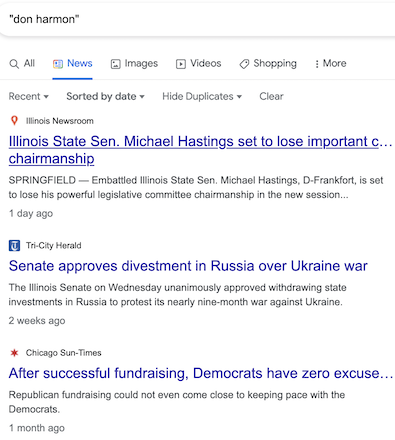The width and height of the screenshot is (395, 440).
Task: Click the magnifier icon beside All
Action: [14, 64]
